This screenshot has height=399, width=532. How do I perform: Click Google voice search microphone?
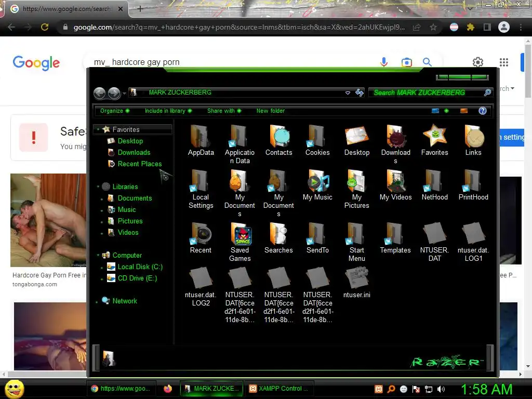[x=384, y=62]
